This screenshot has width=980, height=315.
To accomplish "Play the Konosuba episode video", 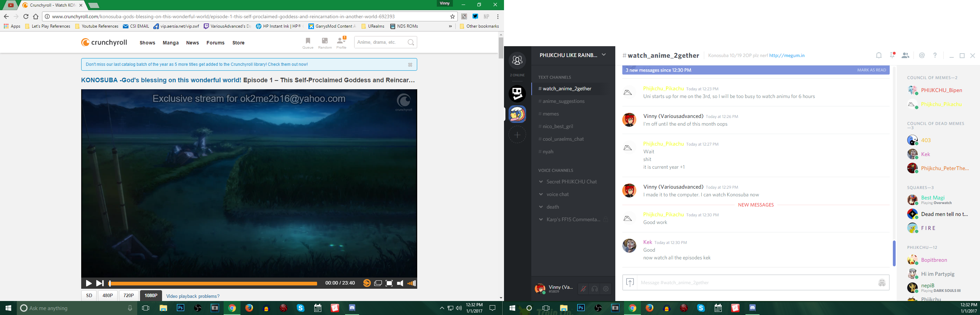I will point(89,283).
